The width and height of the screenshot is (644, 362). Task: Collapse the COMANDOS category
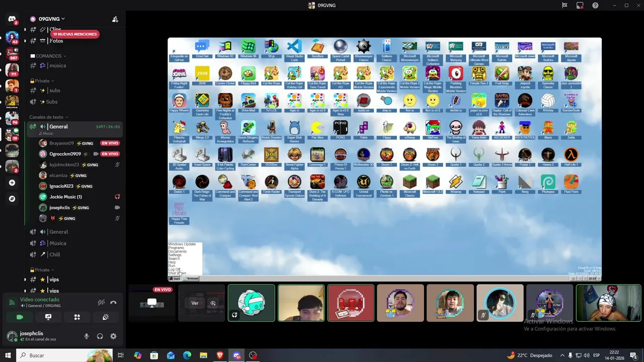pos(49,56)
